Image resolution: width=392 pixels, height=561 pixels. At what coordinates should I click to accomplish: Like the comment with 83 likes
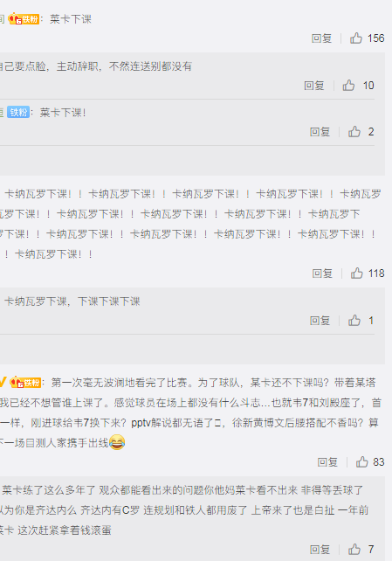(362, 462)
